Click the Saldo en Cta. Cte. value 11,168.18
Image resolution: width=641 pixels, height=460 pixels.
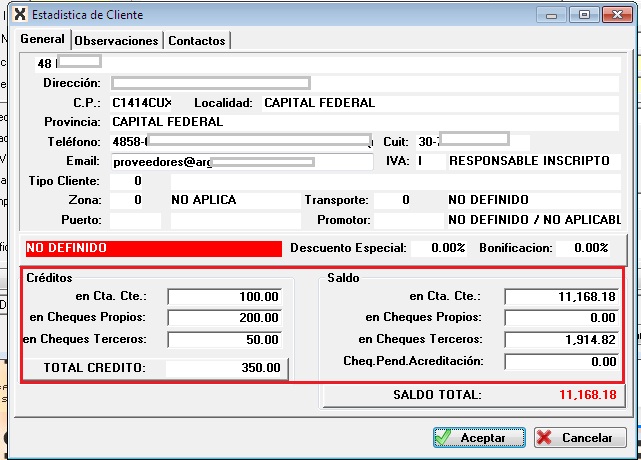click(561, 297)
